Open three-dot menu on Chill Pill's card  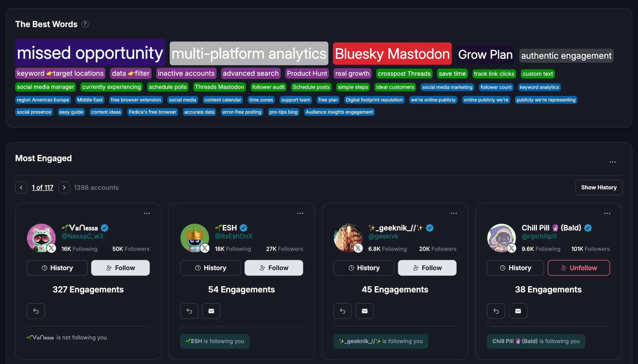[x=607, y=213]
